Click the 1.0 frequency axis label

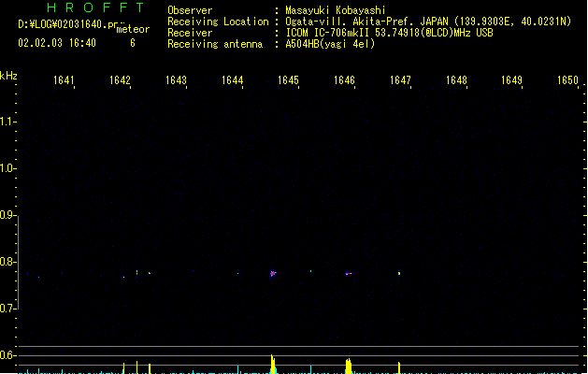coord(7,168)
